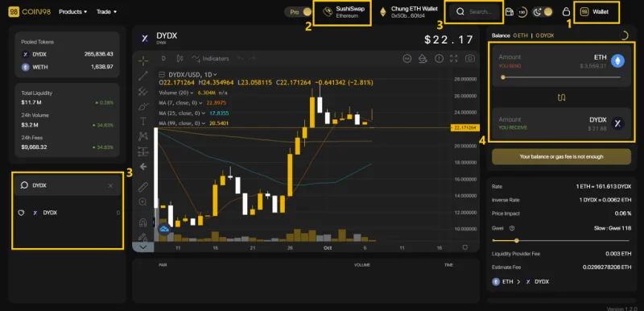The height and width of the screenshot is (311, 644).
Task: Select the long position prediction tool
Action: tap(143, 151)
